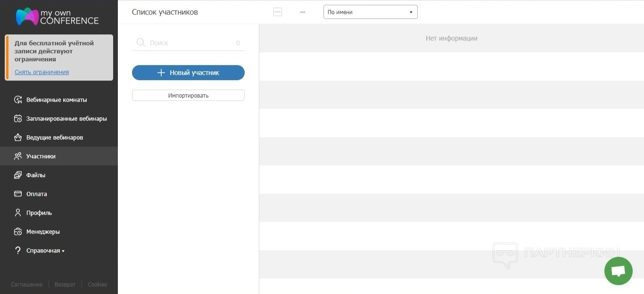Follow the Снять ограничения link
The height and width of the screenshot is (294, 644).
pos(41,72)
